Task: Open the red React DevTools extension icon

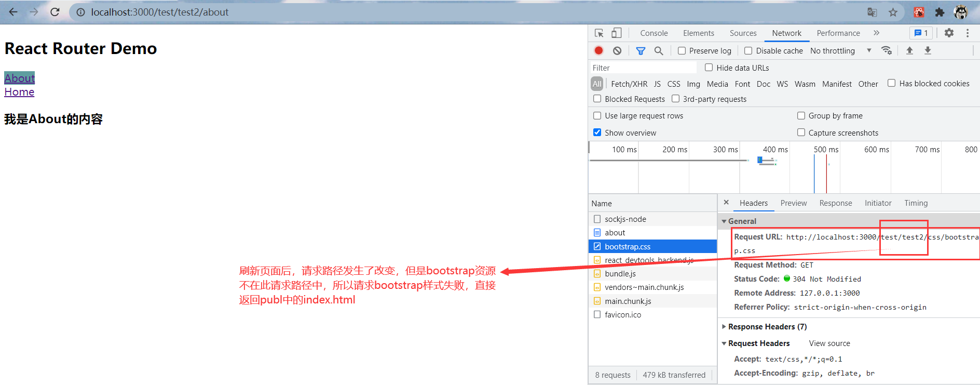Action: point(919,12)
